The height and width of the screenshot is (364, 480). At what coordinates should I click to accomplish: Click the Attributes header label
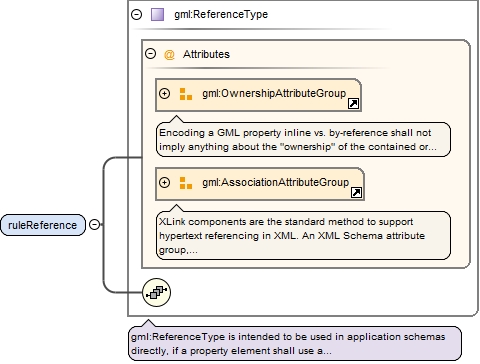(x=206, y=54)
